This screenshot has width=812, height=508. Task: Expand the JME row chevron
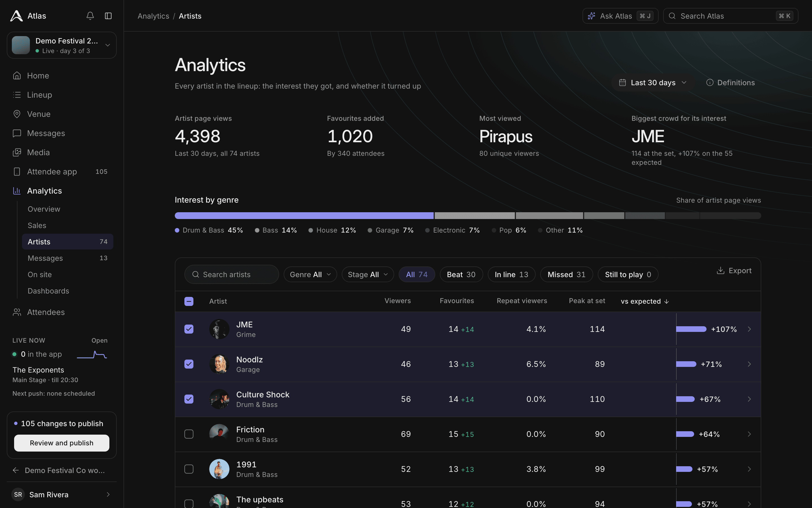tap(749, 329)
